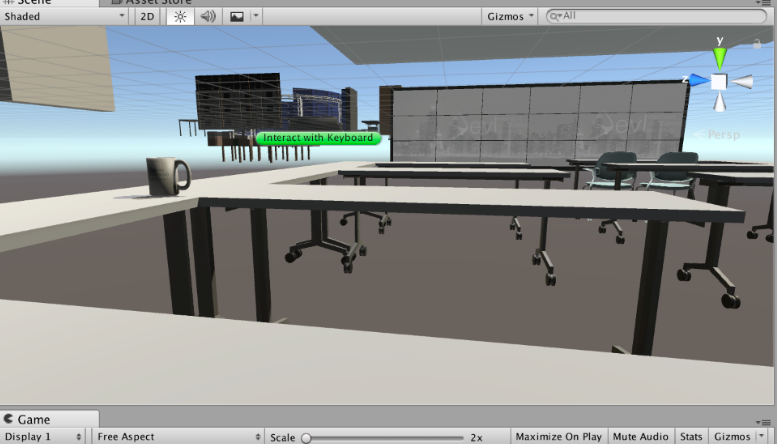Toggle Game view Gizmos button

coord(732,437)
